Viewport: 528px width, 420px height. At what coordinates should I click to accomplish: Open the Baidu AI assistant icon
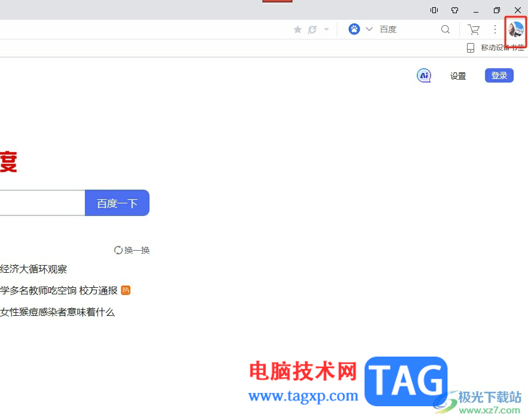coord(424,75)
